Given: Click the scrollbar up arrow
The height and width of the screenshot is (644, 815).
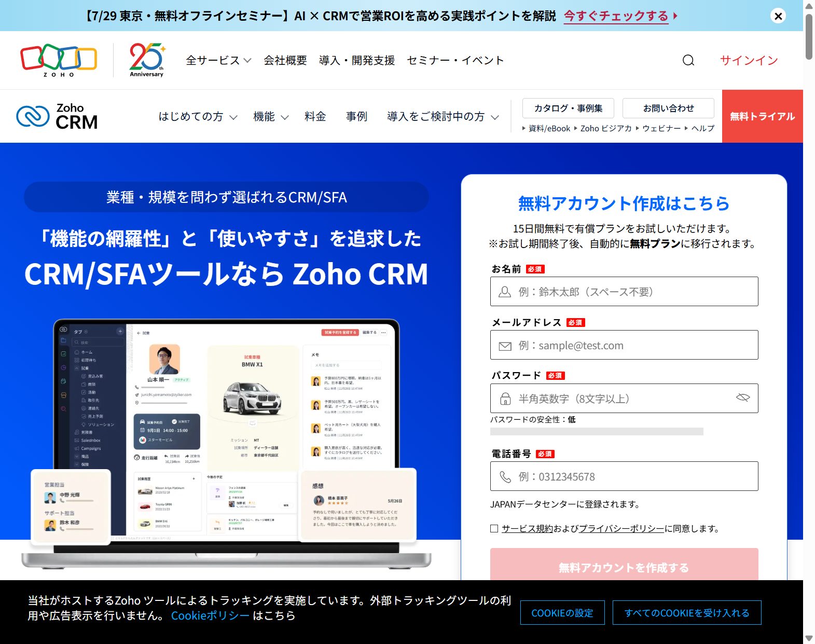Looking at the screenshot, I should click(x=809, y=5).
